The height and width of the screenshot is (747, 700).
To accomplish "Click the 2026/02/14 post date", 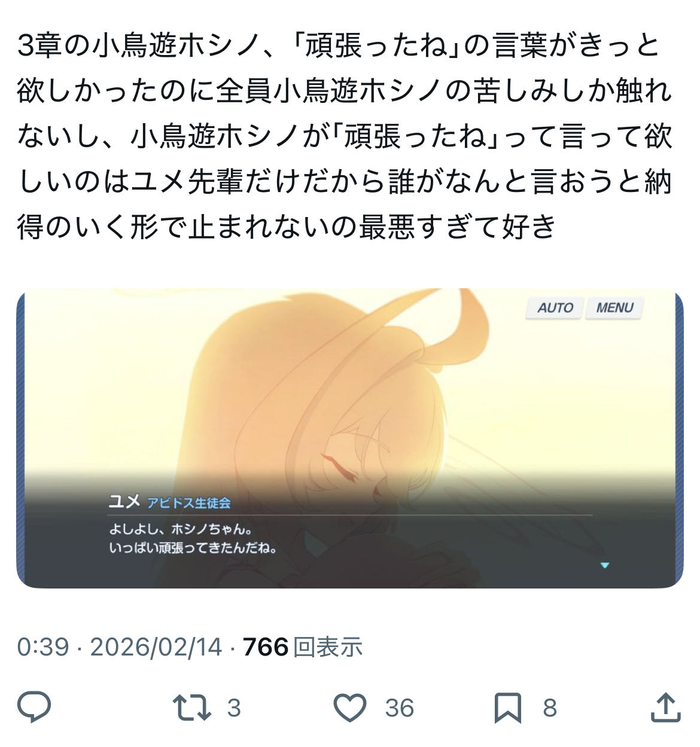I will point(156,647).
